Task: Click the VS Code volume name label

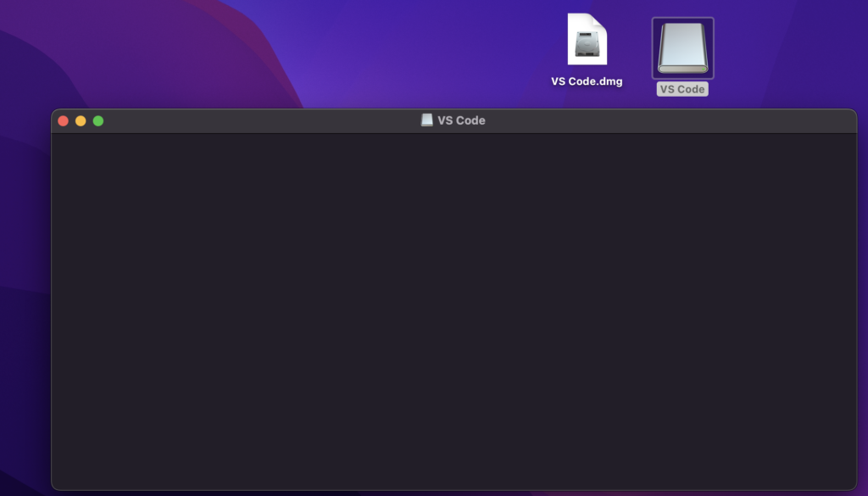Action: 682,89
